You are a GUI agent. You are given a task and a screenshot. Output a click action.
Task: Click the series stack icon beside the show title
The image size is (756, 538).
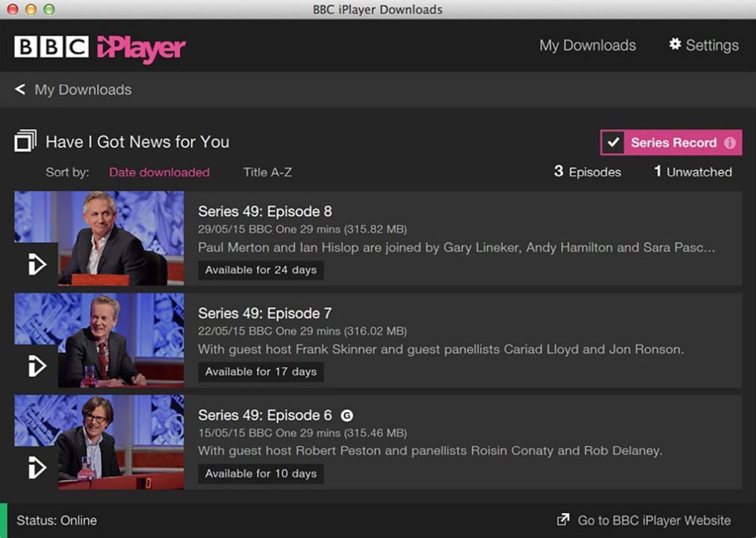tap(27, 141)
